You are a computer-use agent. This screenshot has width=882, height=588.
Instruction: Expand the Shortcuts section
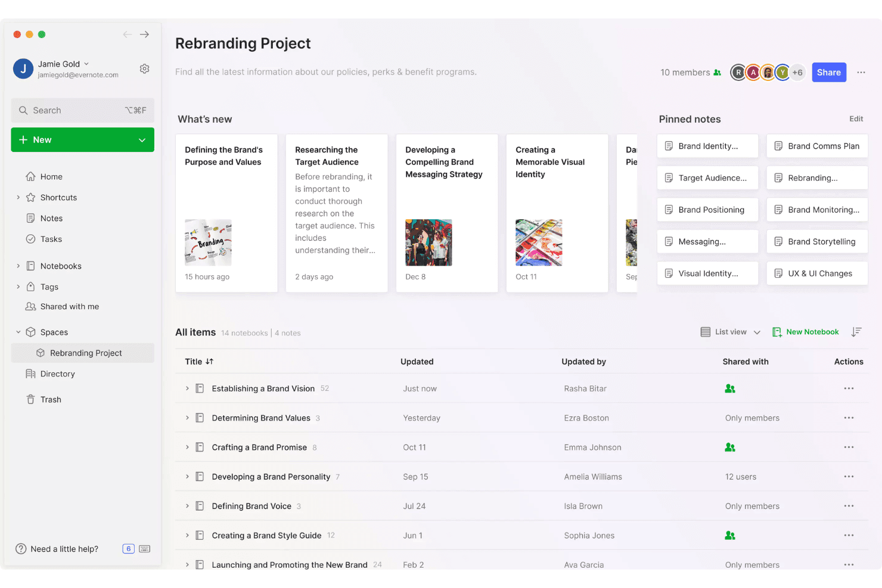coord(18,198)
